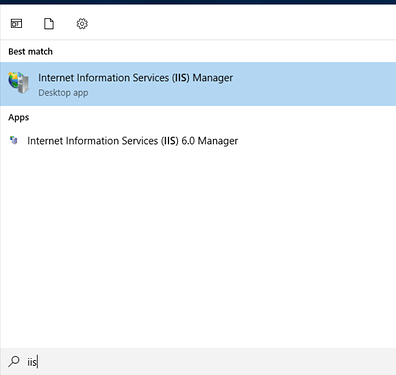Select the Settings gear filter icon

pos(82,24)
